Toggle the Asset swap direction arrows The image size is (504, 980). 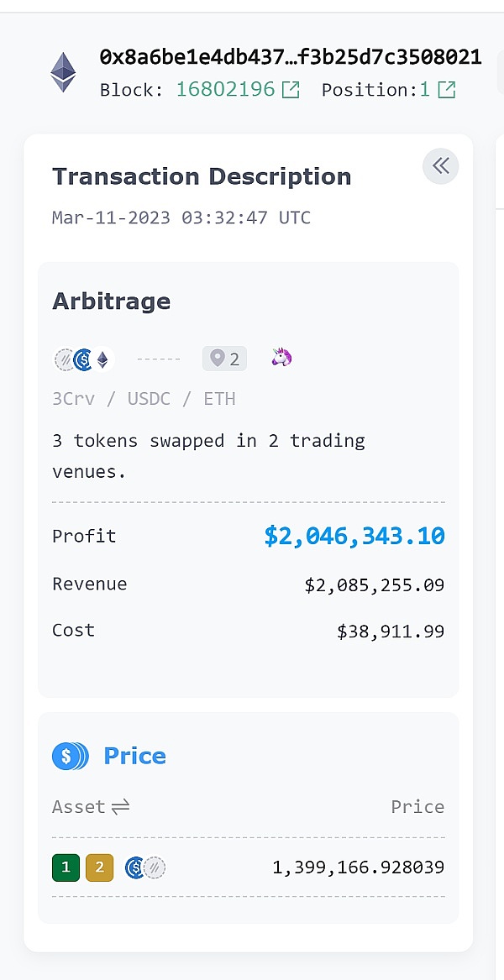[x=120, y=807]
